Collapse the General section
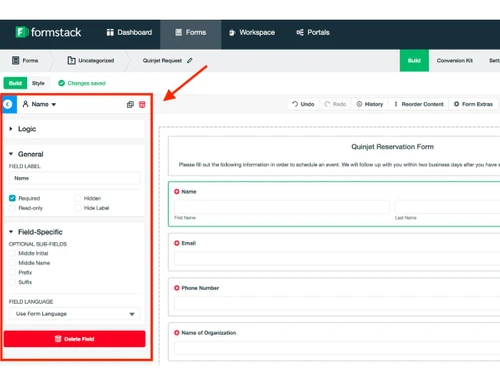This screenshot has height=375, width=500. (26, 154)
